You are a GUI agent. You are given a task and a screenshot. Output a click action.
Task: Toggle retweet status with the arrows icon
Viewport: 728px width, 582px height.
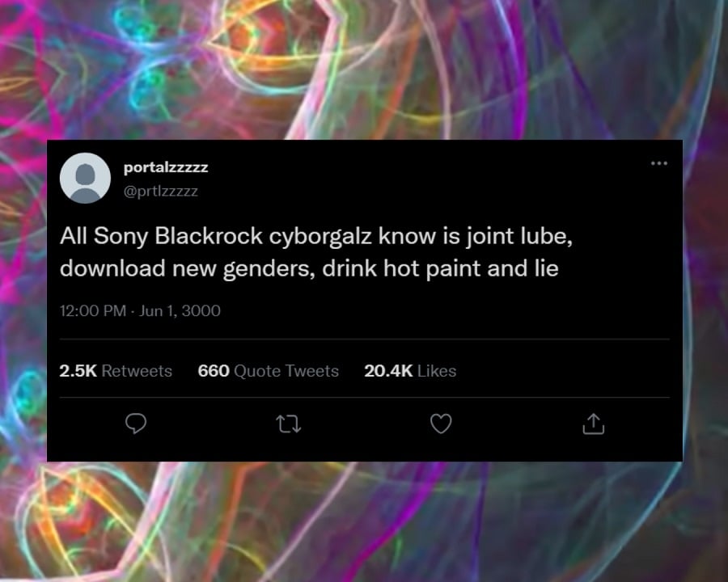click(x=289, y=424)
